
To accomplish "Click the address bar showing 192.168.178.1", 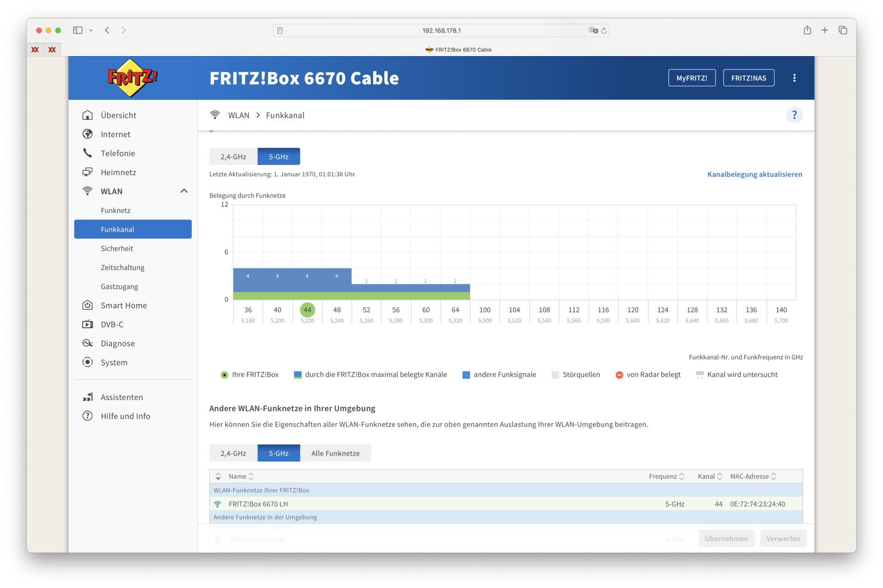I will (x=441, y=30).
